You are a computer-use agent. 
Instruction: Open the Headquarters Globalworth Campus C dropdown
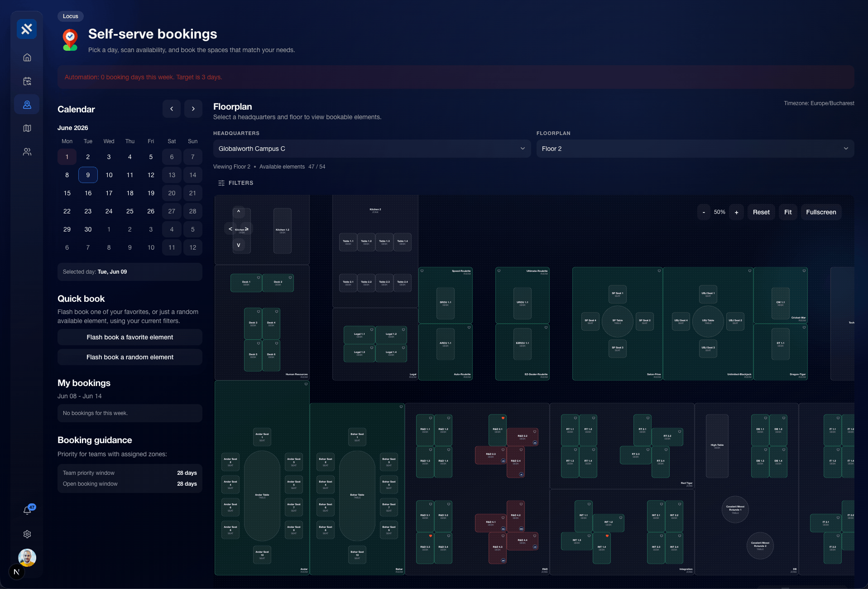372,149
